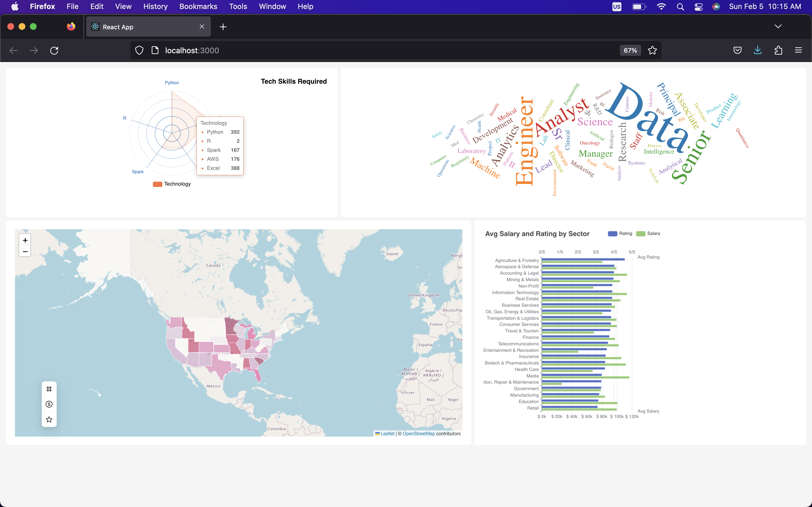Expand the list all tabs chevron
Screen dimensions: 812x507
(x=778, y=26)
